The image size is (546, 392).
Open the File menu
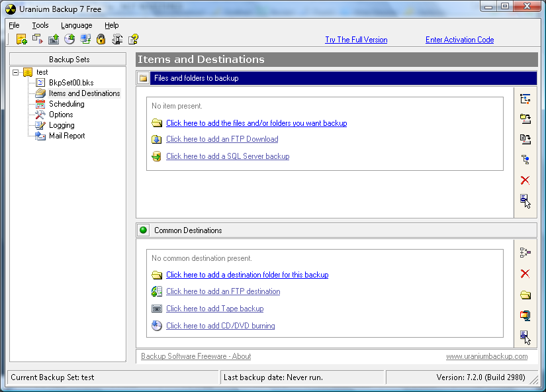coord(14,25)
